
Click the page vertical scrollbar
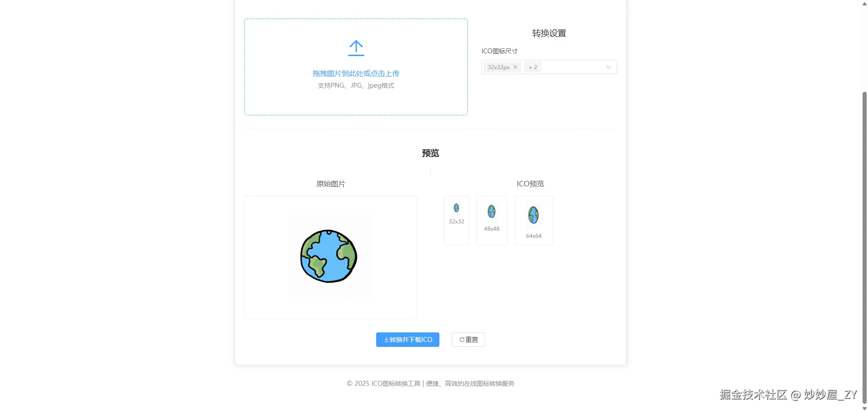pos(864,247)
